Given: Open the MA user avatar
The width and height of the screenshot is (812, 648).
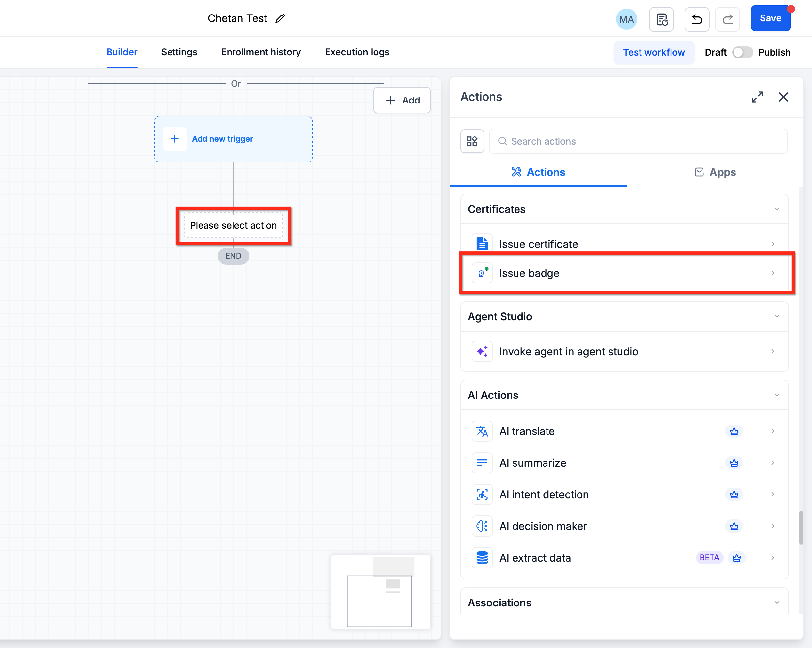Looking at the screenshot, I should coord(626,19).
